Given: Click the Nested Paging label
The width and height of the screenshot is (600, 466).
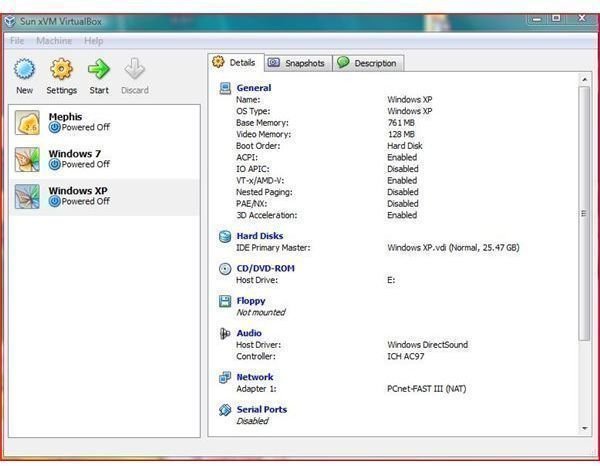Looking at the screenshot, I should 264,192.
